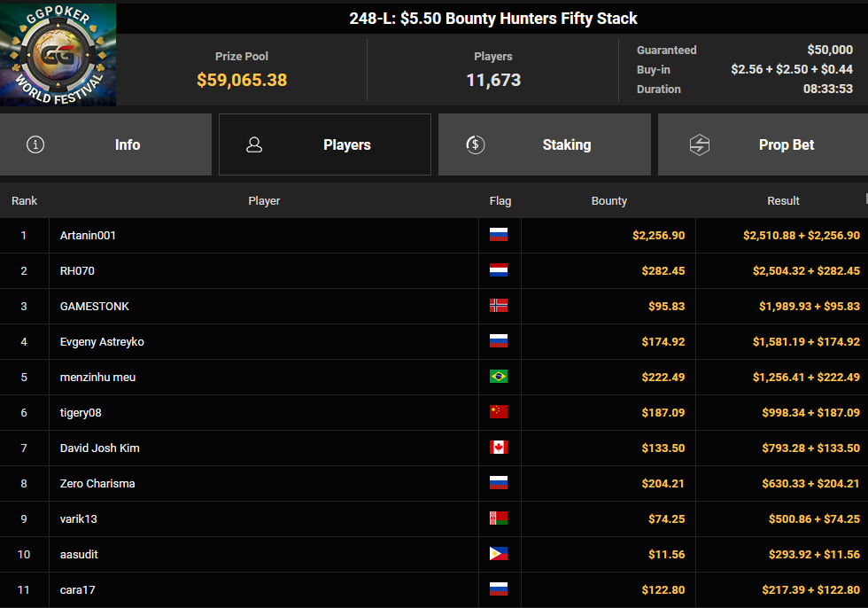868x608 pixels.
Task: Click the $2,256.90 bounty value
Action: coord(659,236)
